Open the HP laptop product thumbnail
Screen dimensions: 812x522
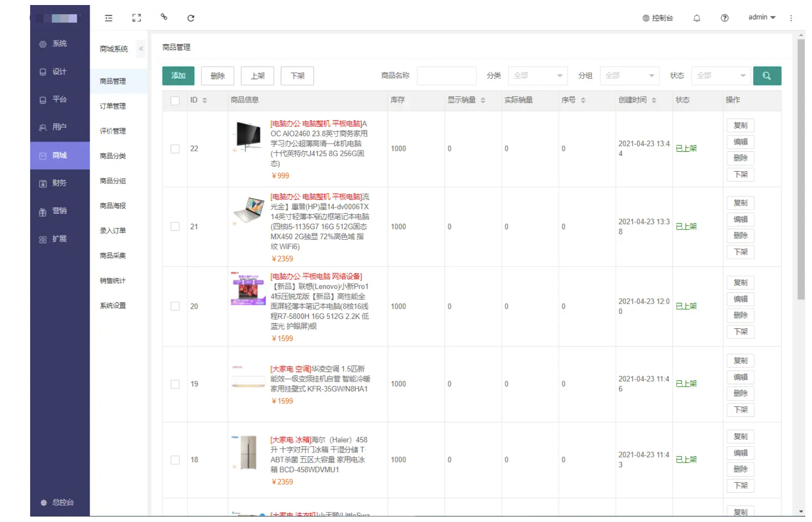pos(248,211)
